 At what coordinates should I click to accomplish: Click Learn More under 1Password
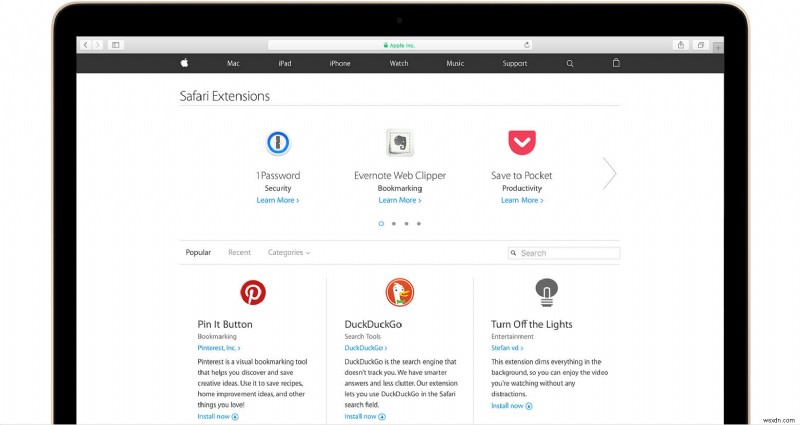277,200
